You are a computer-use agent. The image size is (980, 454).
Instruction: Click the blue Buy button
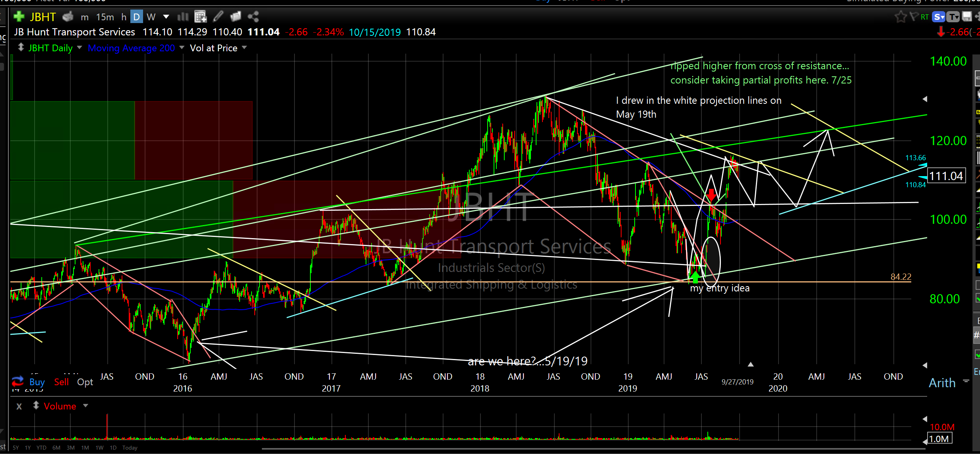[x=37, y=382]
